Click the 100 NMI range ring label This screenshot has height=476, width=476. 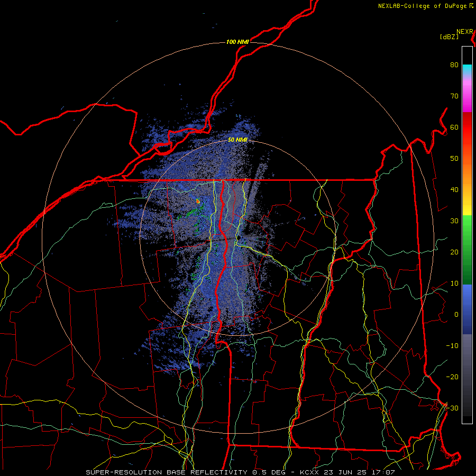pyautogui.click(x=237, y=42)
